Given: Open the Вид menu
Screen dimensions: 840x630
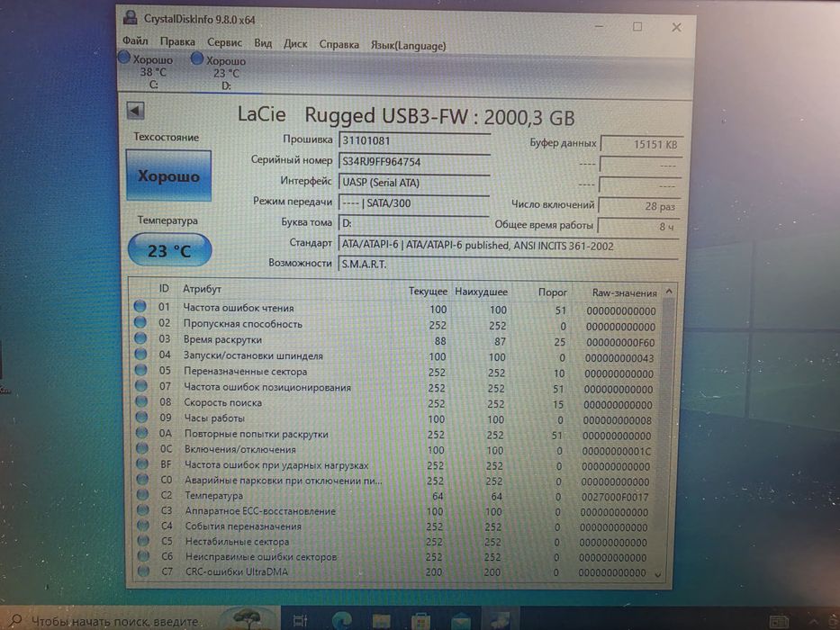Looking at the screenshot, I should tap(263, 43).
